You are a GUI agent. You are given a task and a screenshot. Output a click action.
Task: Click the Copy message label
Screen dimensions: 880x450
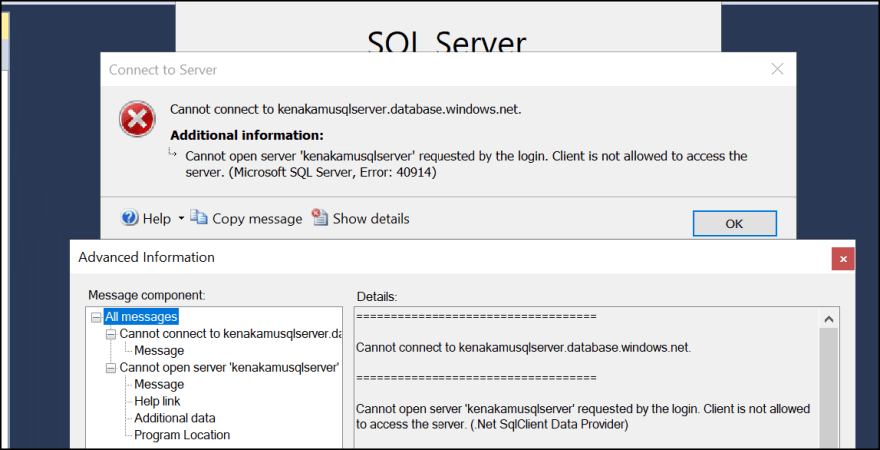tap(257, 218)
